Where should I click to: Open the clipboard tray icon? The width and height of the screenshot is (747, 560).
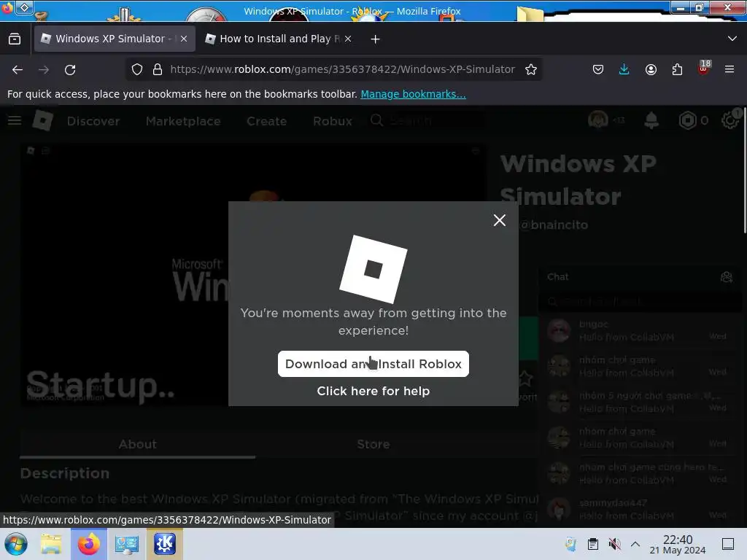pos(592,544)
